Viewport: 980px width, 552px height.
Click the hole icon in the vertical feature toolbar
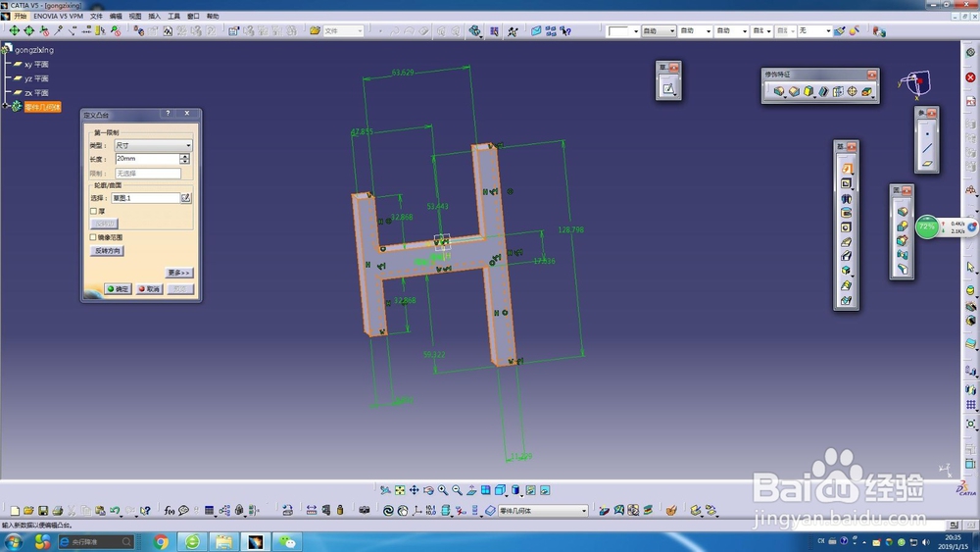(846, 226)
